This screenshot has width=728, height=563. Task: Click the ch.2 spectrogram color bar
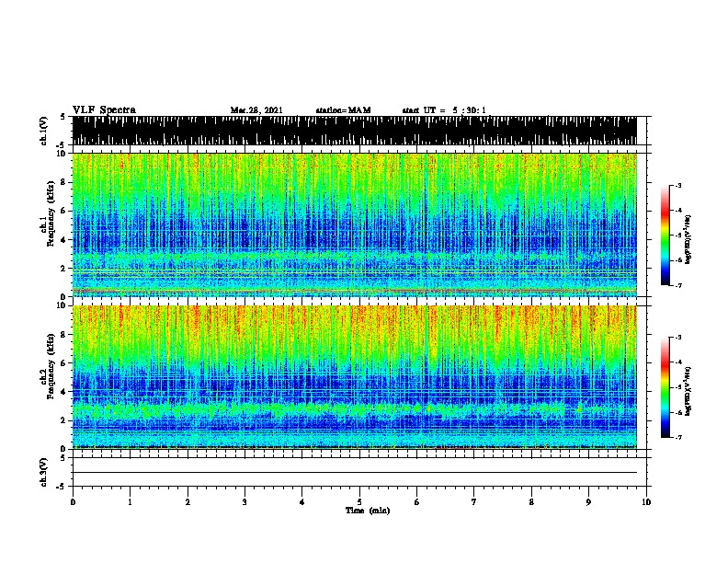665,387
